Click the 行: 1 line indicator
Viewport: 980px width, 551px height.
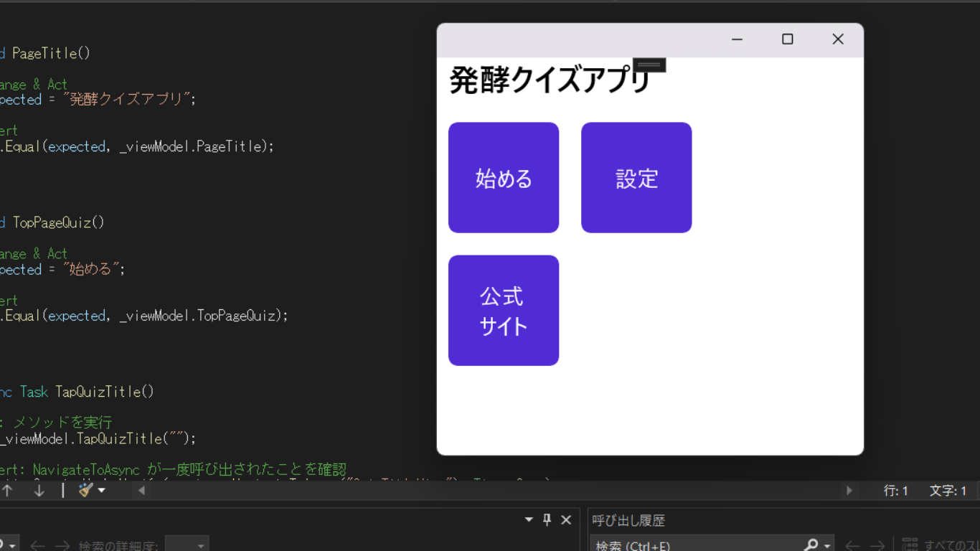pos(896,491)
